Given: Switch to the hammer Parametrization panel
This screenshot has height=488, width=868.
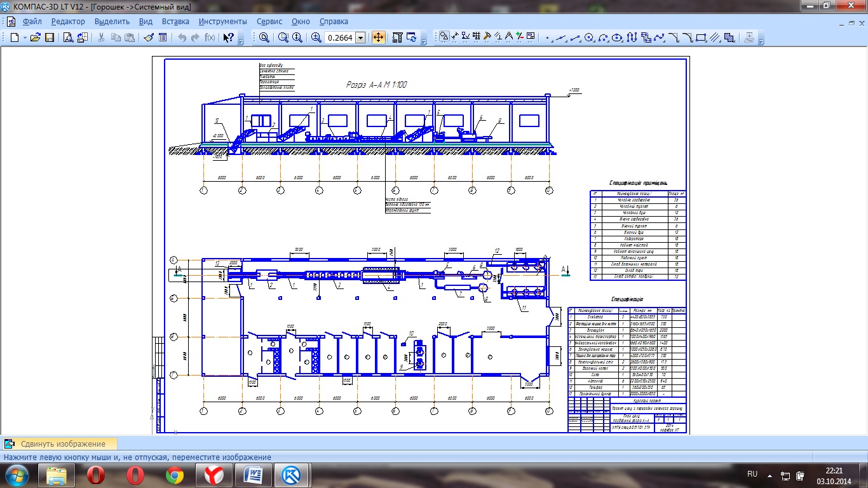Looking at the screenshot, I should click(487, 36).
